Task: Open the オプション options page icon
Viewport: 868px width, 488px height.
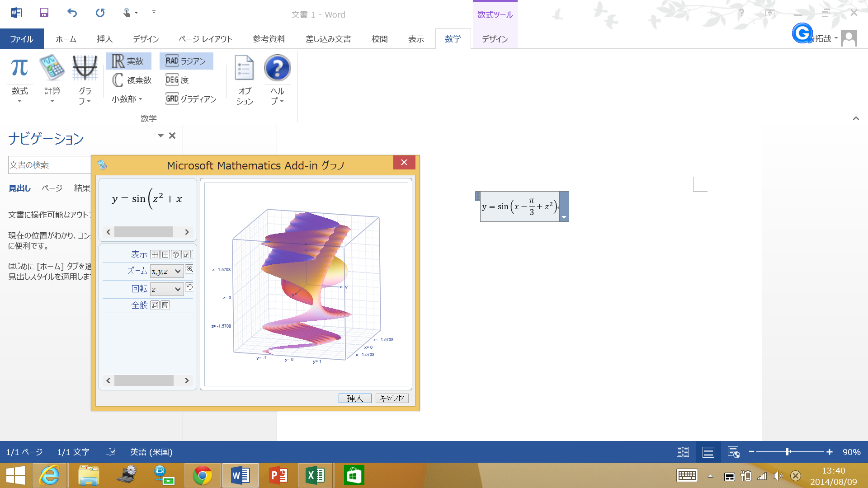Action: tap(245, 80)
